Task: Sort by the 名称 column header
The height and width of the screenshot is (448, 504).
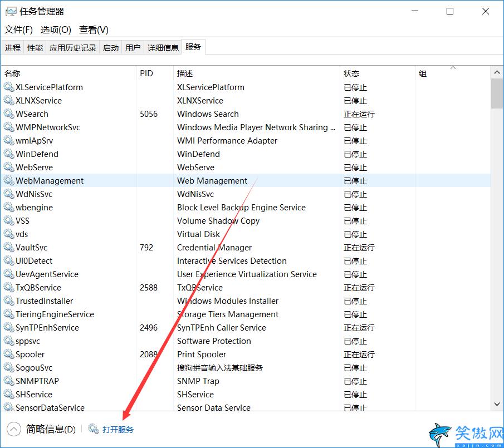Action: [x=68, y=73]
